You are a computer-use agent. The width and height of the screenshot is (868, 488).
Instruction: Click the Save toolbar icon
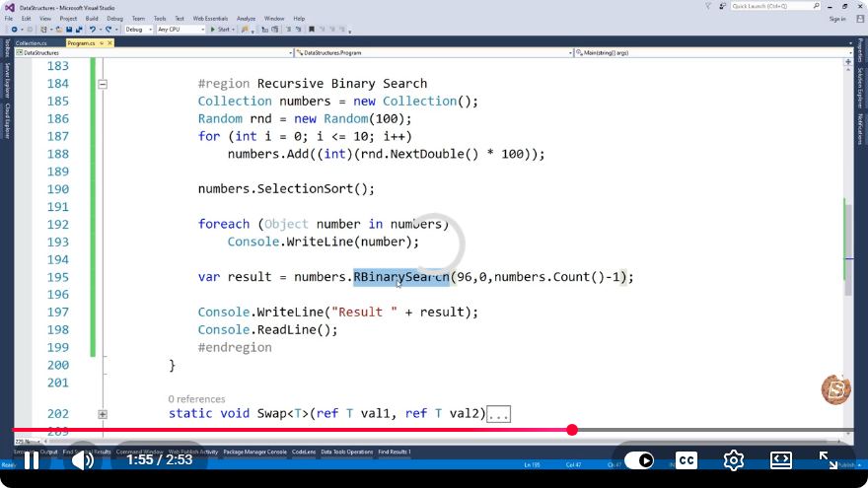69,30
